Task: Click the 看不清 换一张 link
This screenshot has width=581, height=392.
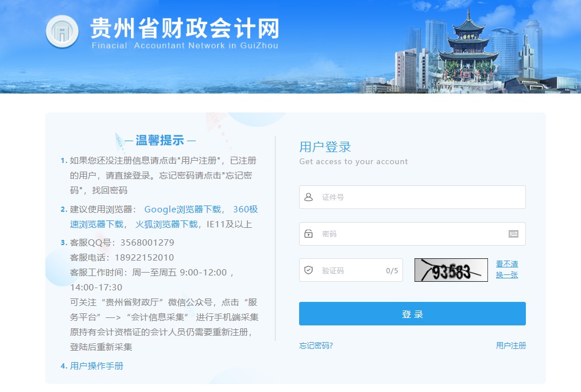Action: pyautogui.click(x=506, y=269)
